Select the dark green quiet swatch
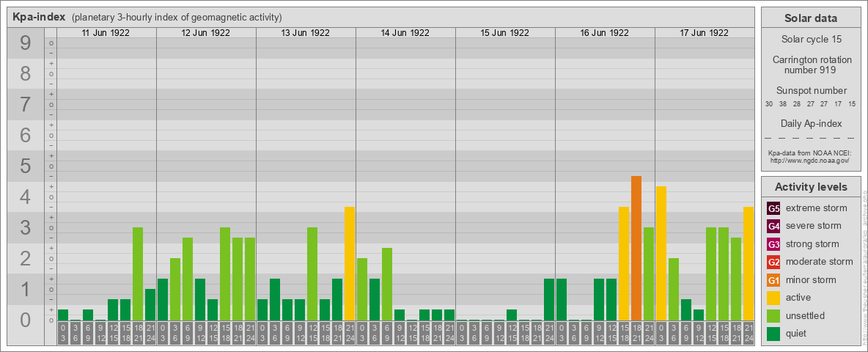This screenshot has width=868, height=352. pos(773,334)
